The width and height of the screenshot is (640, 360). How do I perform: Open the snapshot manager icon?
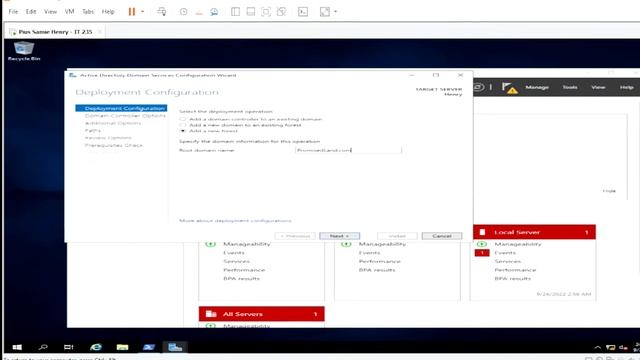[x=214, y=12]
